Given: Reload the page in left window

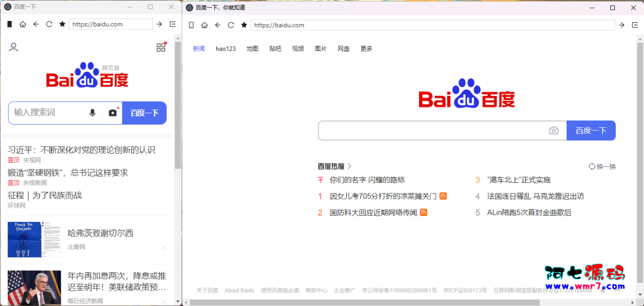Looking at the screenshot, I should pyautogui.click(x=49, y=24).
